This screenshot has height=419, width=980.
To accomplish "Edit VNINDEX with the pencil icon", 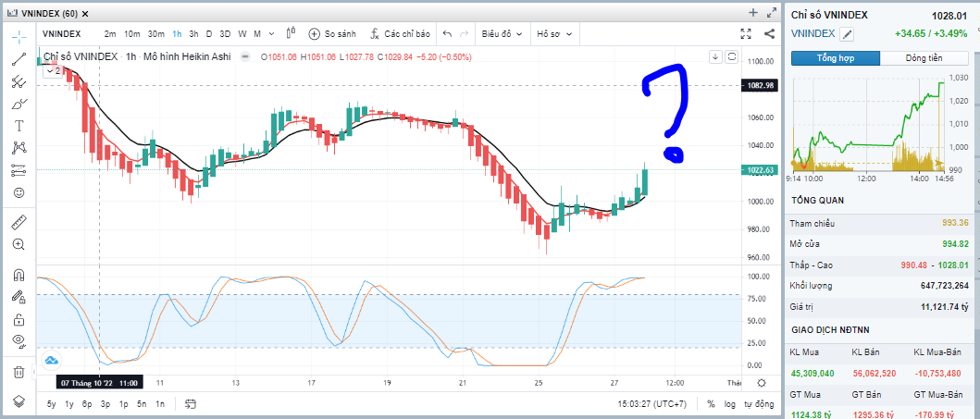I will (x=847, y=34).
